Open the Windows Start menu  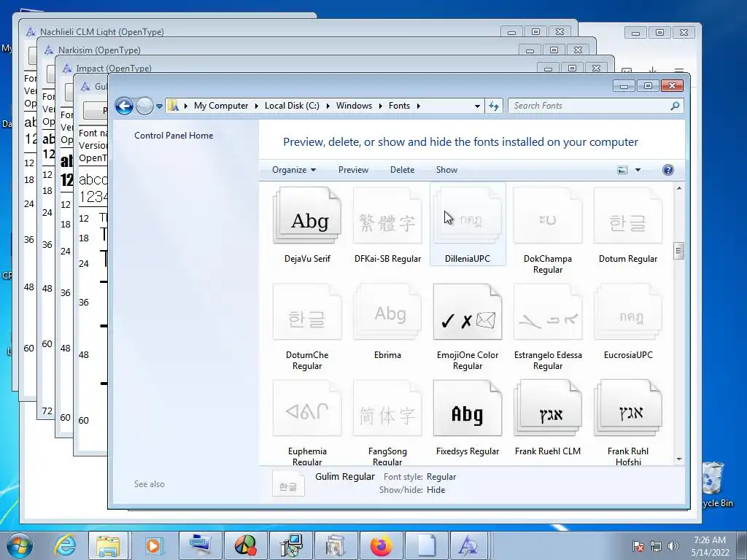coord(20,545)
